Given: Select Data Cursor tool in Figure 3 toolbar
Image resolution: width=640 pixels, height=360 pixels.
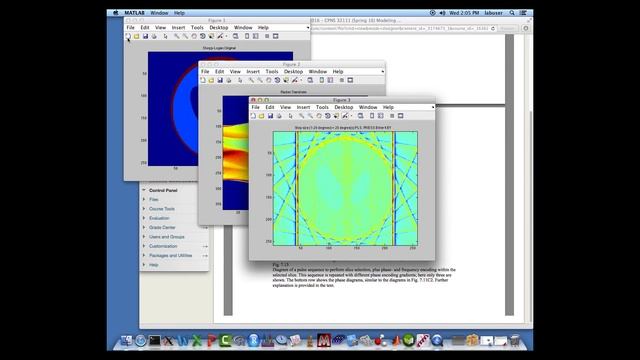Looking at the screenshot, I should coord(336,116).
